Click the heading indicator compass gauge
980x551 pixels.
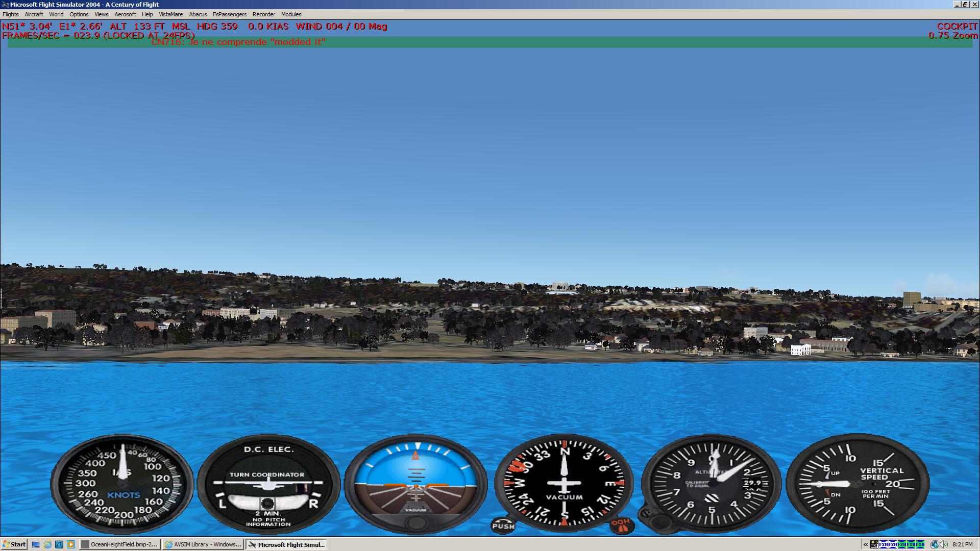click(564, 483)
